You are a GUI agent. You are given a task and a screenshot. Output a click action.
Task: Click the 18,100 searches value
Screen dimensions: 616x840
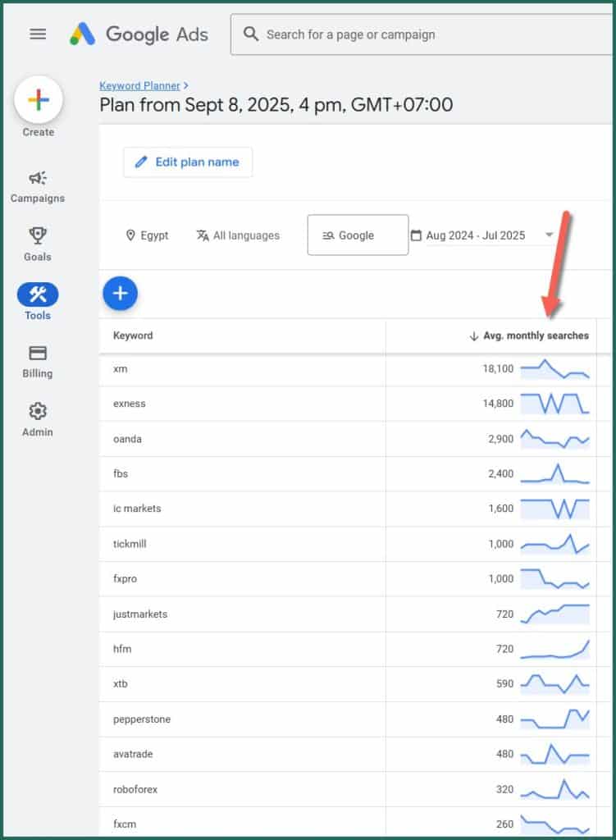pyautogui.click(x=498, y=368)
